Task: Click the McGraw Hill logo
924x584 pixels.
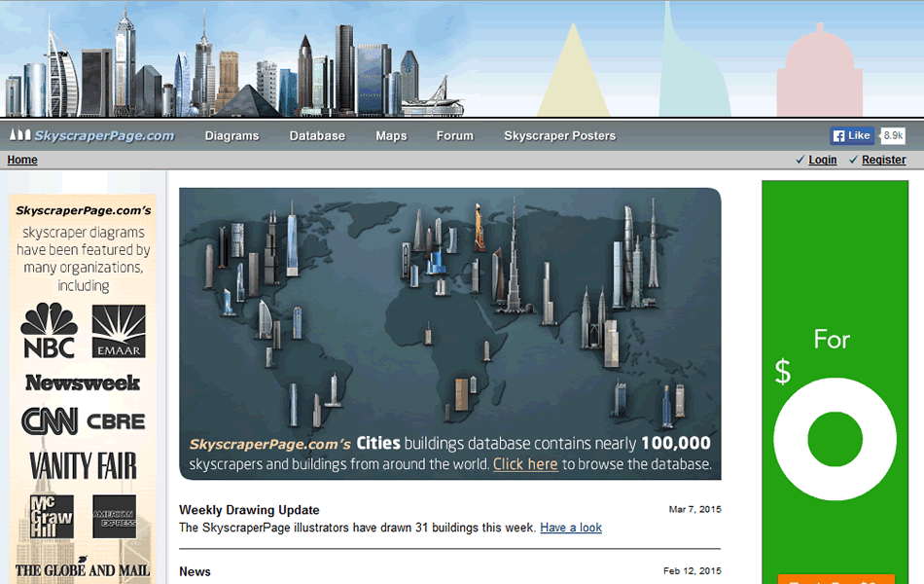Action: tap(52, 517)
